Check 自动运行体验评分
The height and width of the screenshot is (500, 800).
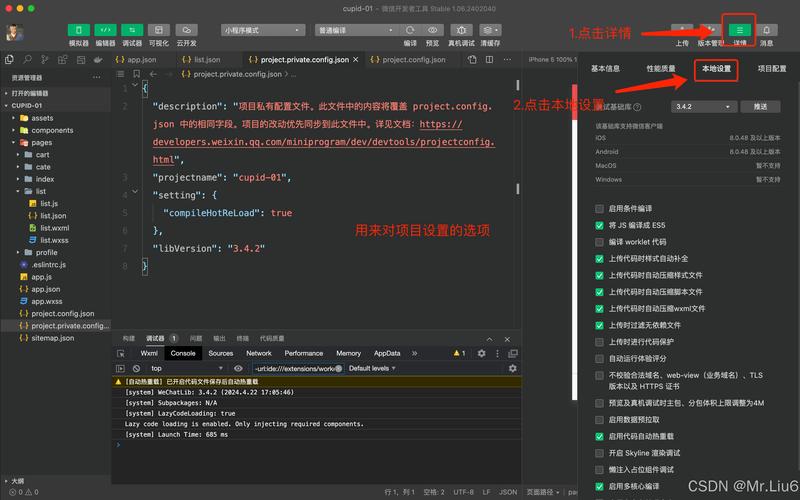pyautogui.click(x=599, y=359)
